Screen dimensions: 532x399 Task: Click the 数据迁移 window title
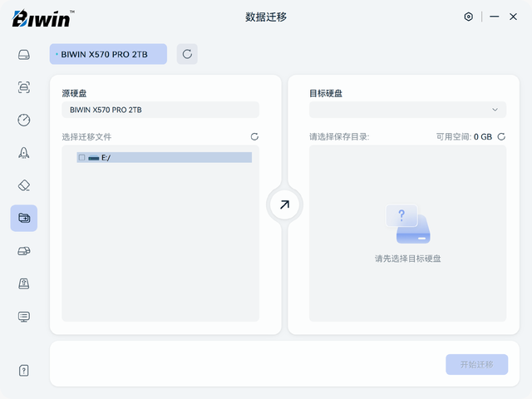click(266, 17)
